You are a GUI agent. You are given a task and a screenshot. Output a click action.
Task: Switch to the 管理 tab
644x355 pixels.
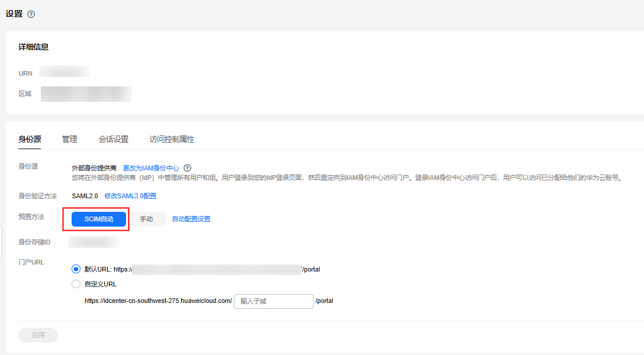pyautogui.click(x=70, y=140)
